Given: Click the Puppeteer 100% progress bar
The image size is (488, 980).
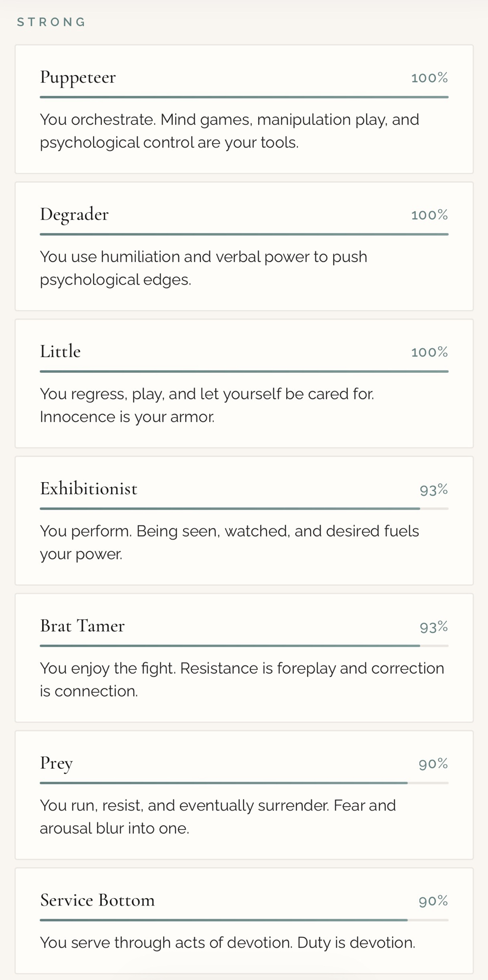Looking at the screenshot, I should click(244, 97).
